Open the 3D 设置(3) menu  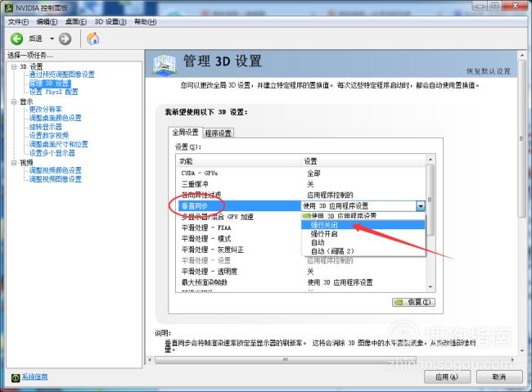click(x=110, y=22)
